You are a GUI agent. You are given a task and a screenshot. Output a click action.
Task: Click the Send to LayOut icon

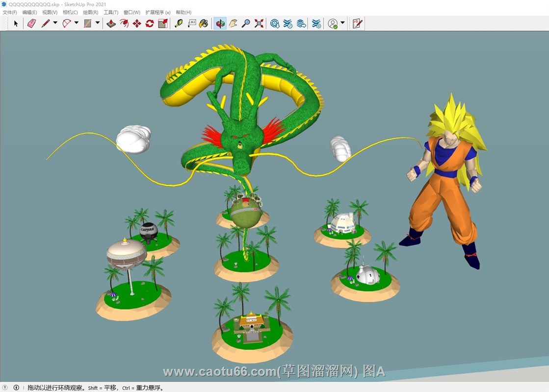click(301, 24)
